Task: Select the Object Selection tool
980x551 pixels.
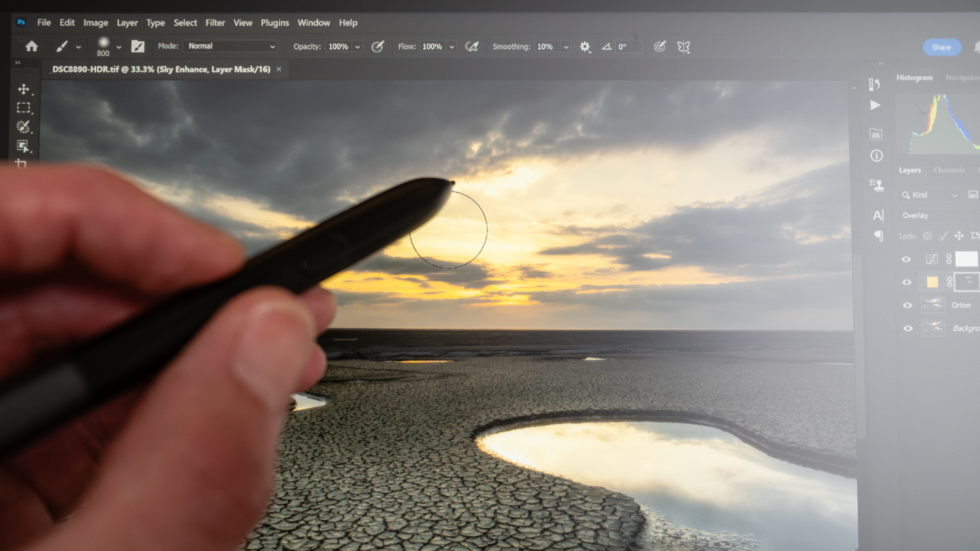Action: [23, 146]
